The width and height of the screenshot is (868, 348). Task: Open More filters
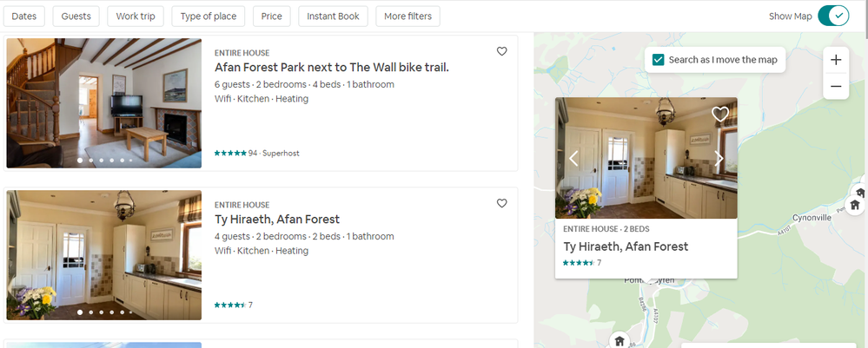click(x=408, y=16)
